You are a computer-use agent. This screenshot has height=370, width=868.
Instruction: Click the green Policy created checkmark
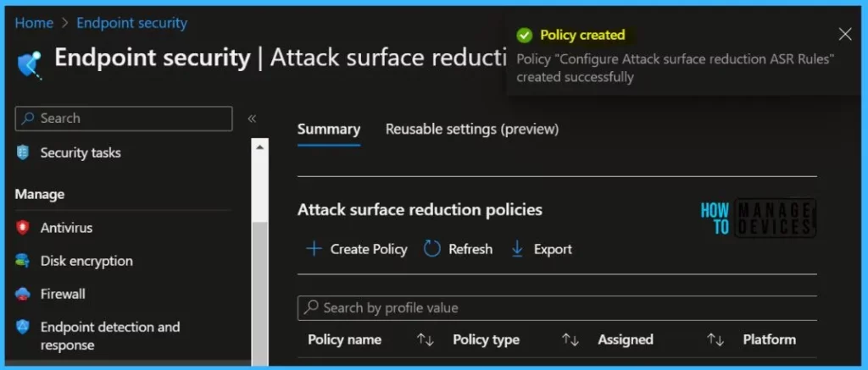(524, 36)
